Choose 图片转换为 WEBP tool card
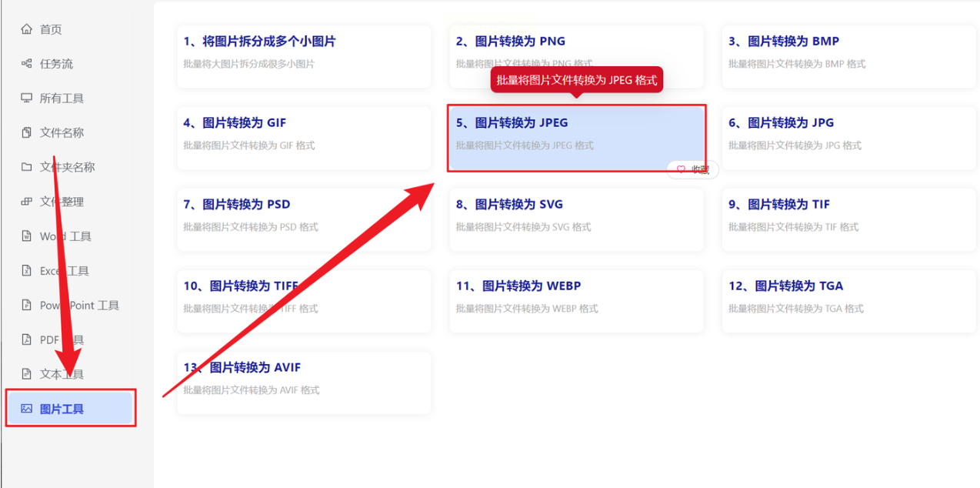 [576, 301]
